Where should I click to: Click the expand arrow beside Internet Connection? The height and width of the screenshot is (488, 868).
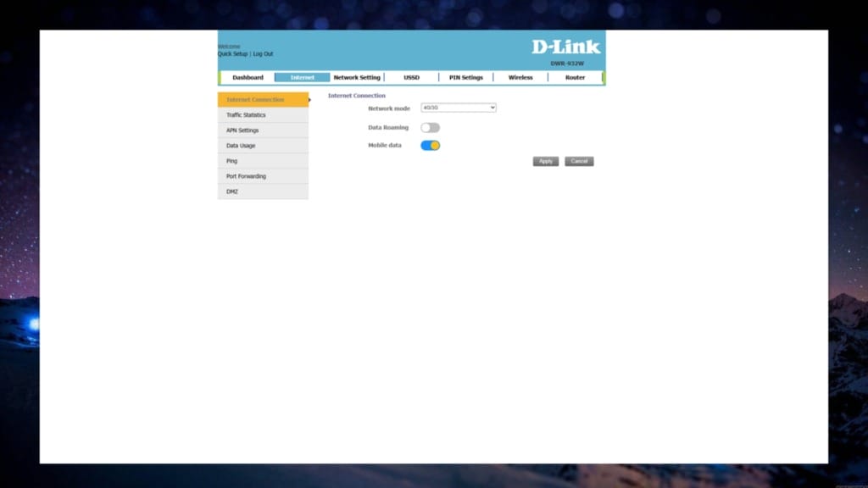pos(309,99)
